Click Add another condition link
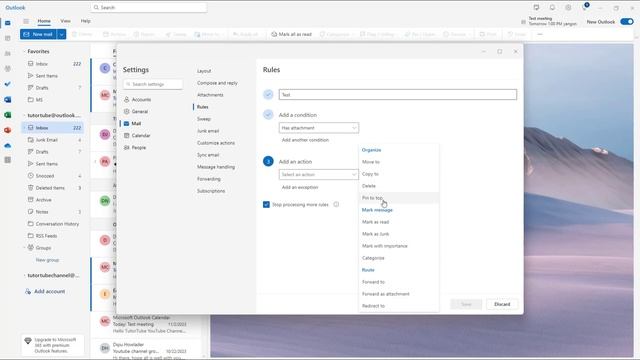Viewport: 640px width, 360px height. [x=305, y=140]
